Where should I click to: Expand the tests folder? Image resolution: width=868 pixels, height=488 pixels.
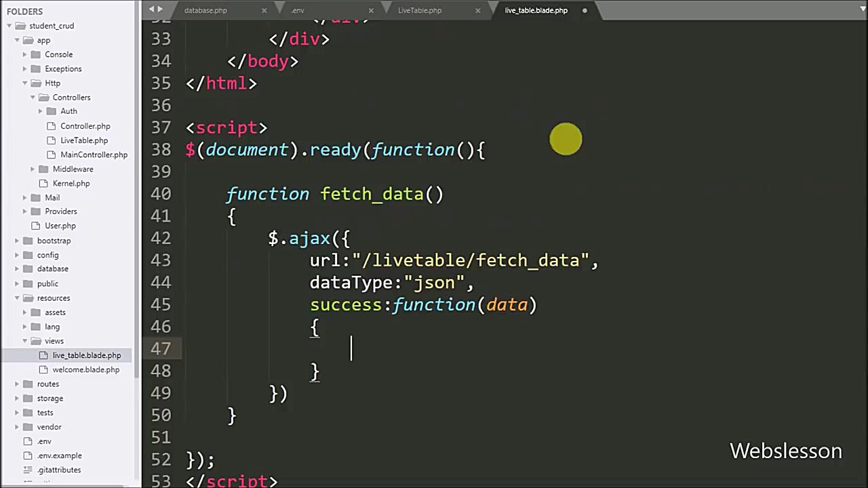point(17,413)
